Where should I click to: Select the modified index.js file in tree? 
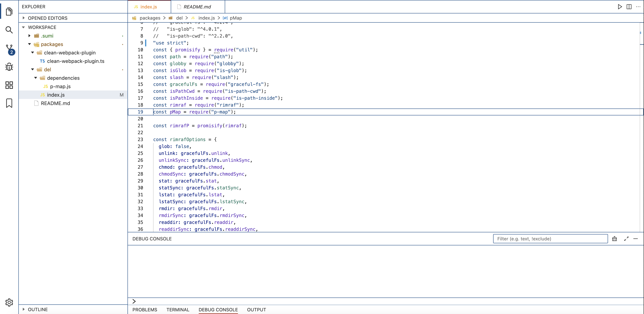[73, 95]
